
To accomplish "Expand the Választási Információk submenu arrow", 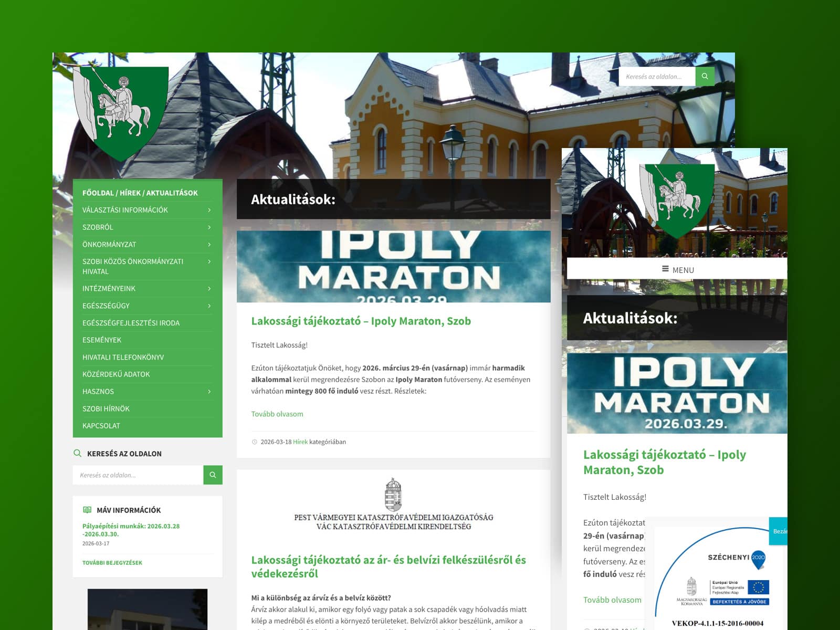I will [209, 210].
